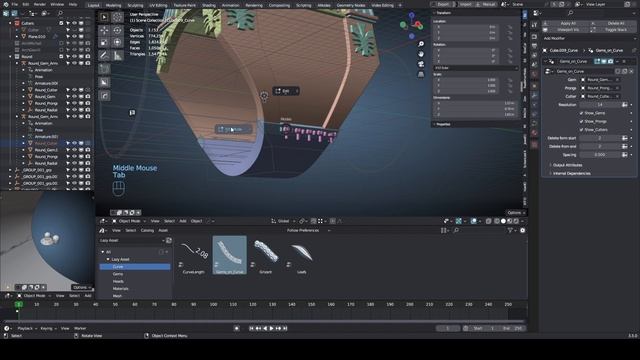Toggle Cutters collection exclude checkbox

point(61,23)
